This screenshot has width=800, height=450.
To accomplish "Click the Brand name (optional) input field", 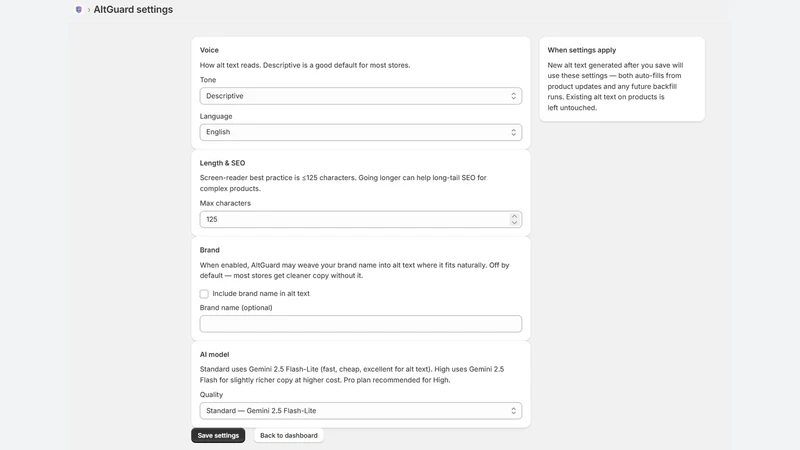I will point(361,324).
